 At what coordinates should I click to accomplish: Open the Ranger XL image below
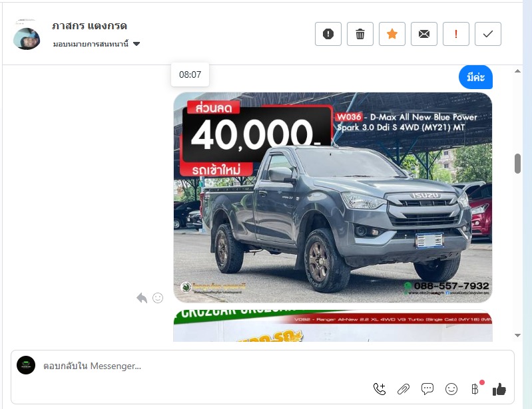tap(333, 326)
